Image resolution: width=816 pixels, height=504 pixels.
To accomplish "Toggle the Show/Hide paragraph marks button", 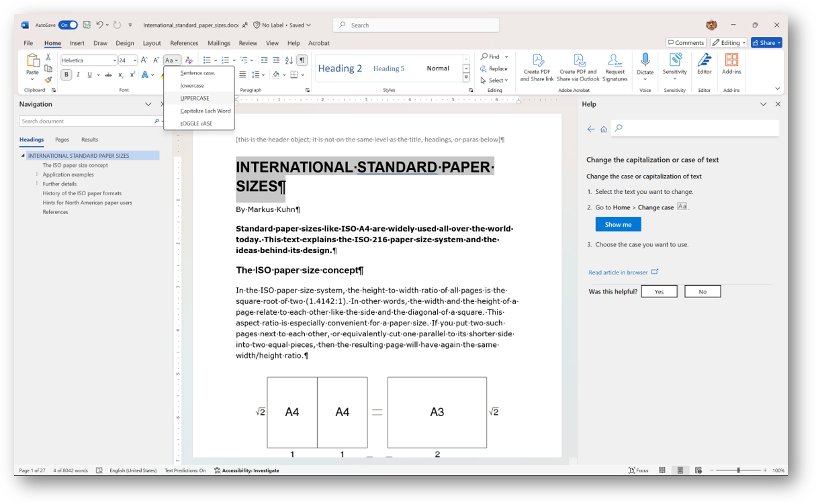I will (x=302, y=60).
